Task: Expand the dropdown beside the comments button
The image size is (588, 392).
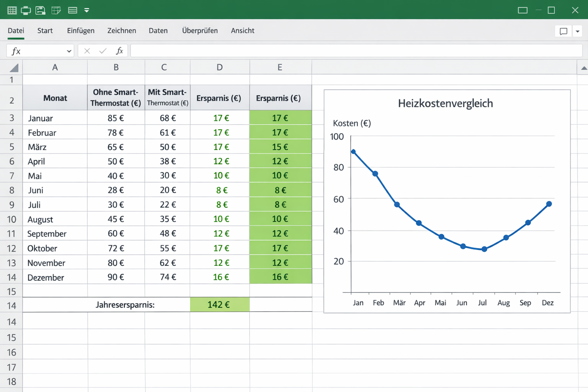Action: click(x=577, y=31)
